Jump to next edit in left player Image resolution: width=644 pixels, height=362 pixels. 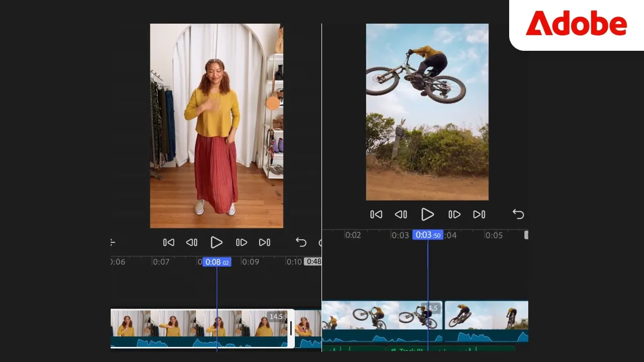coord(265,242)
